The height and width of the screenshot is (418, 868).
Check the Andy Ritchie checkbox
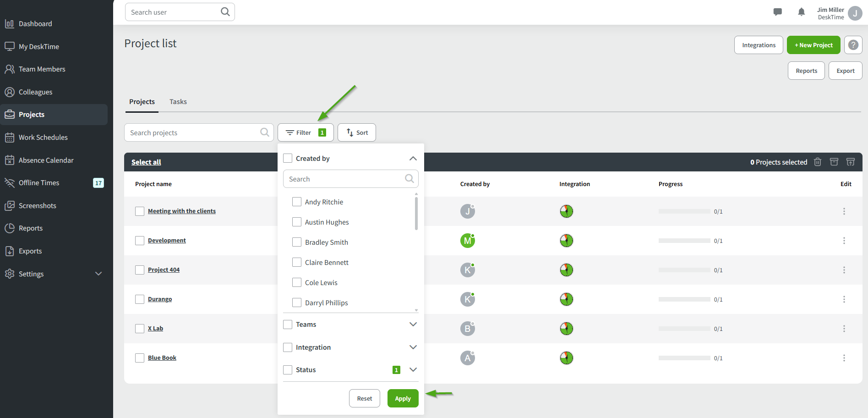coord(297,202)
